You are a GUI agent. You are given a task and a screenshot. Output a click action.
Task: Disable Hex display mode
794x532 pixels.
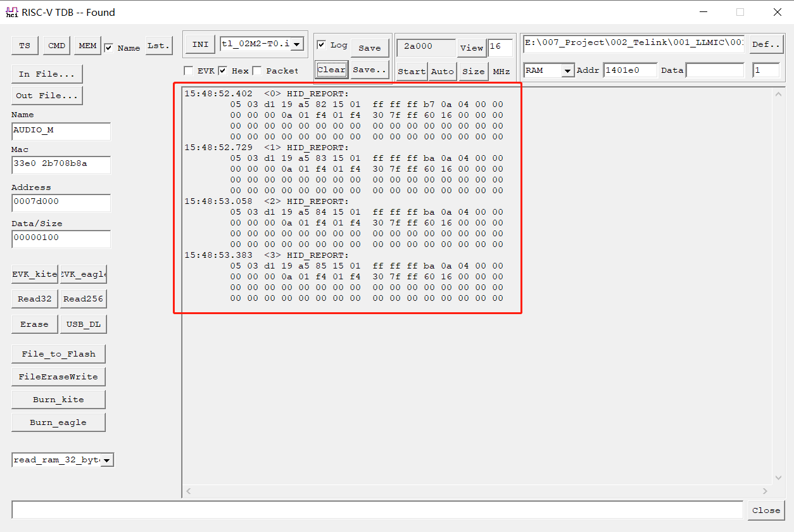click(223, 70)
